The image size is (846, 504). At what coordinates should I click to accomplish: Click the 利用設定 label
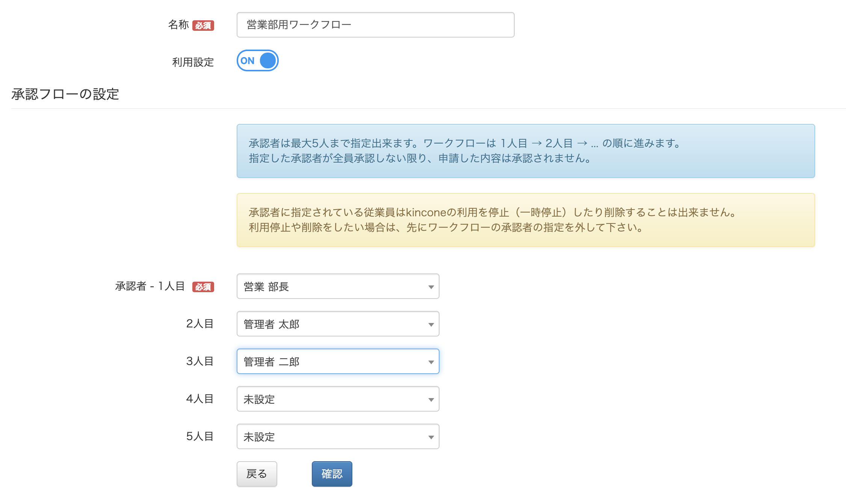(193, 62)
